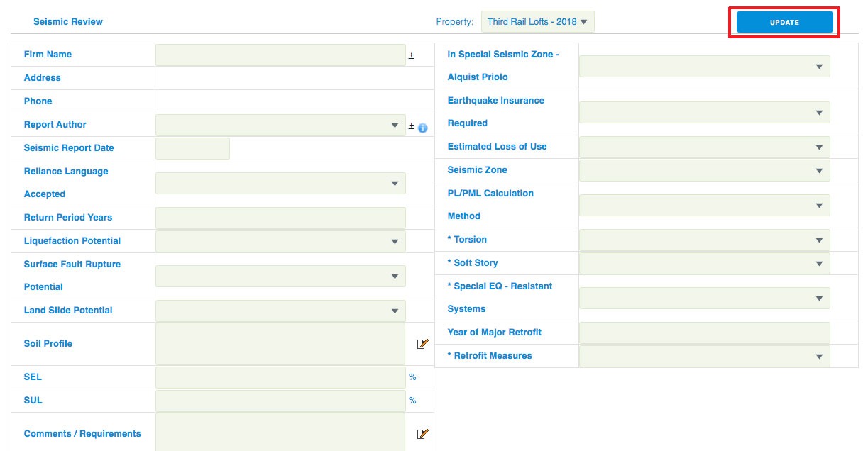Open the Estimated Loss of Use dropdown

point(705,147)
